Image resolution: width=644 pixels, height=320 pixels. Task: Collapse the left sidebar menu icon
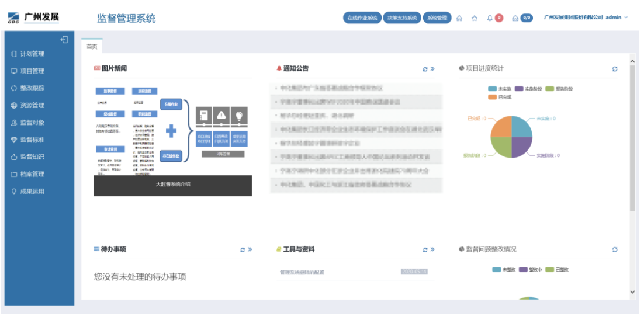tap(64, 40)
